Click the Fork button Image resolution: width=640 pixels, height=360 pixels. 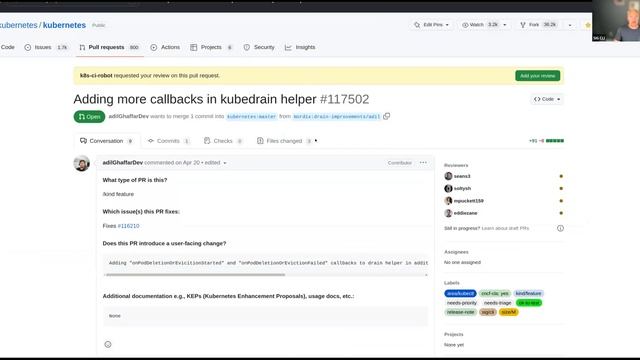538,25
